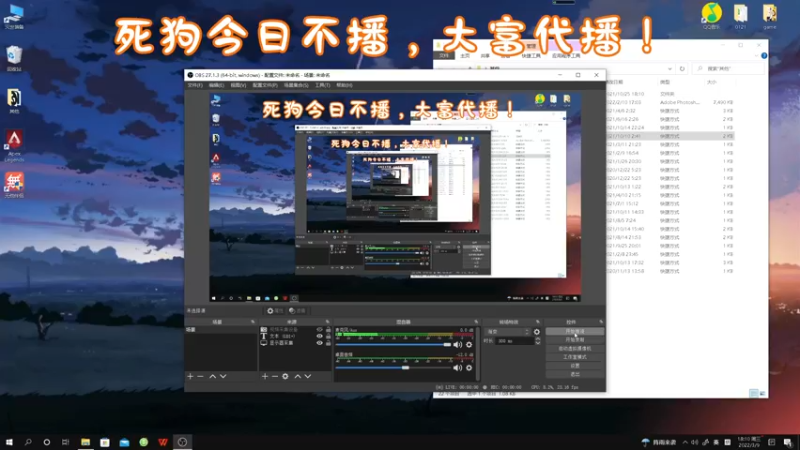Click the Controls dock pop-out icon

(601, 322)
